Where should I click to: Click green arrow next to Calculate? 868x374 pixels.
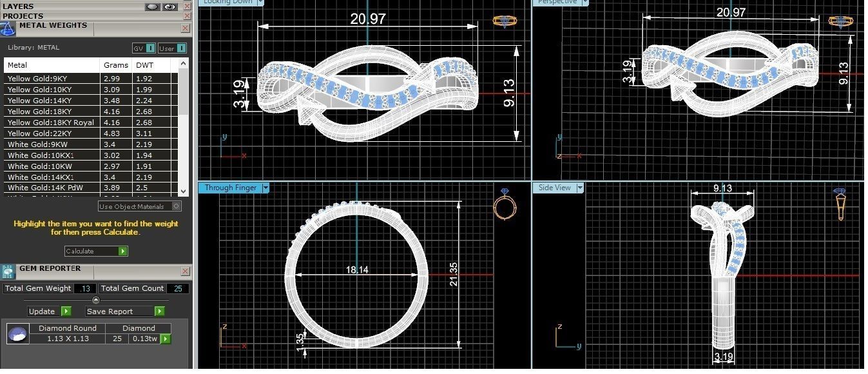pyautogui.click(x=122, y=251)
